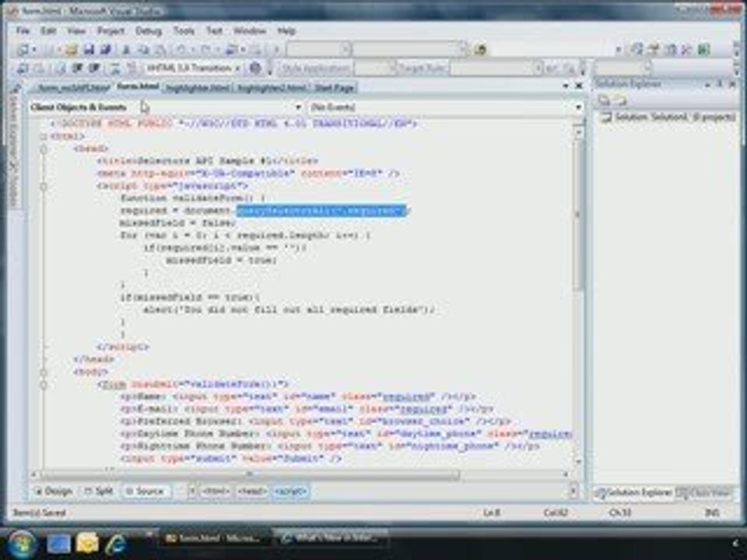Click the validation globe icon

(x=255, y=68)
